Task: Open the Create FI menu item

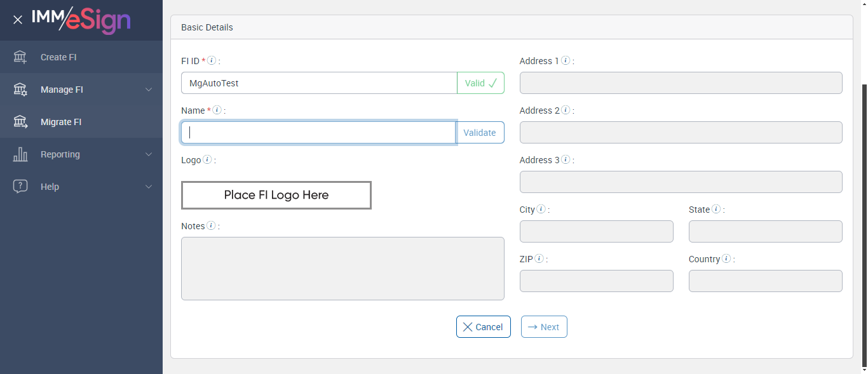Action: pyautogui.click(x=58, y=57)
